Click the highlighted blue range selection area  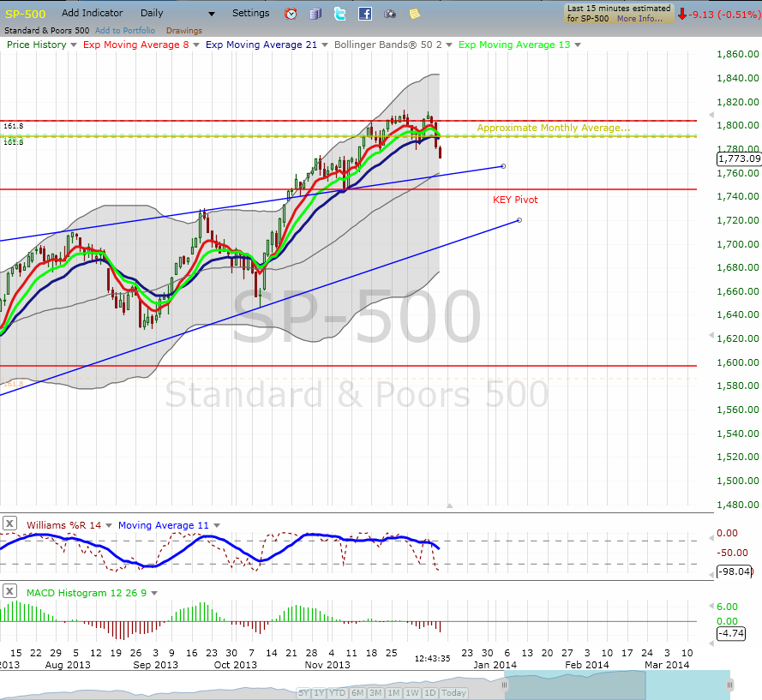coord(617,685)
